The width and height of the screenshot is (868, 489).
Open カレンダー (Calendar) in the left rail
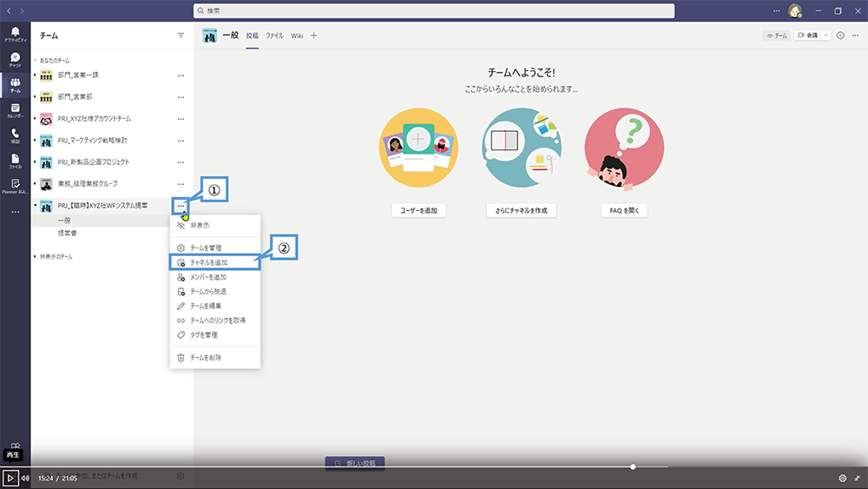click(x=15, y=110)
